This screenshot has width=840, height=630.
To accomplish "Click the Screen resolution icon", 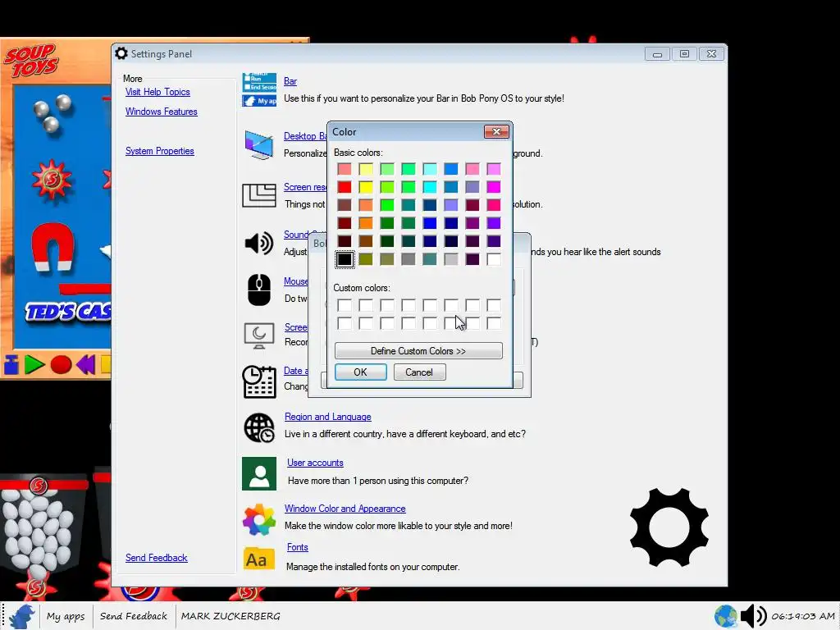I will pyautogui.click(x=259, y=195).
